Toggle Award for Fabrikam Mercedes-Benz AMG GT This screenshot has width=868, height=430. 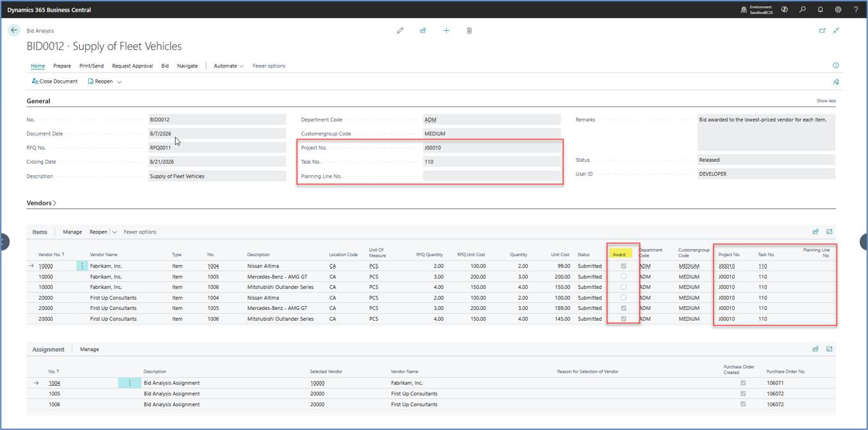pos(623,277)
